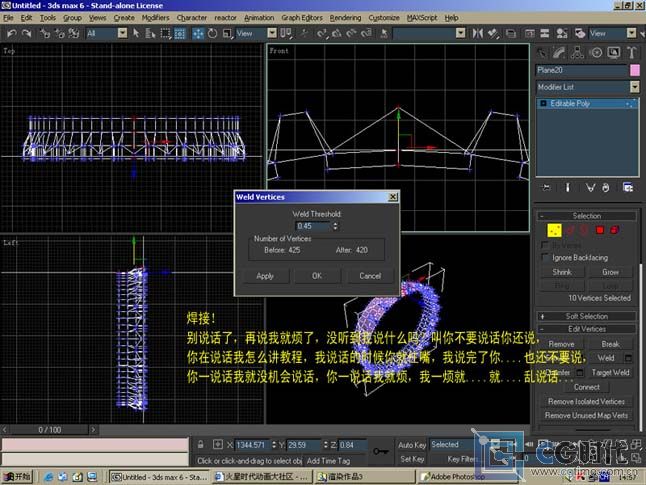The image size is (646, 485).
Task: Click the Grow selection button
Action: click(x=610, y=272)
